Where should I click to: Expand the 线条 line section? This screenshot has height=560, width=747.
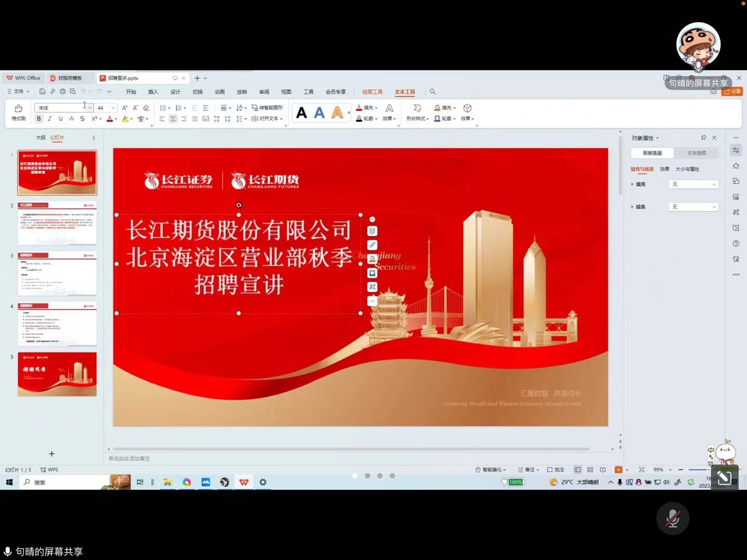click(x=632, y=207)
